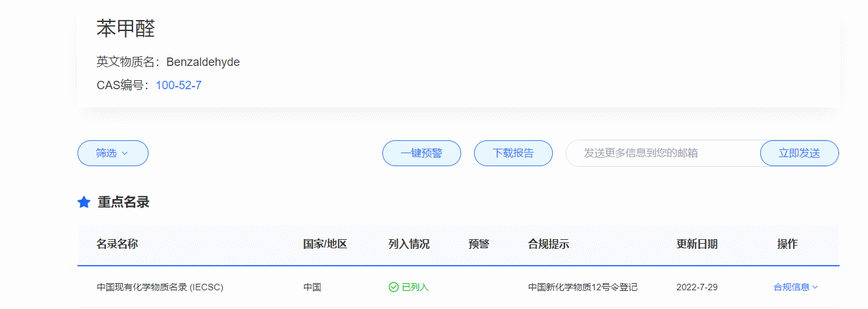The image size is (868, 309).
Task: Click the English name Benzaldehyde
Action: click(203, 62)
